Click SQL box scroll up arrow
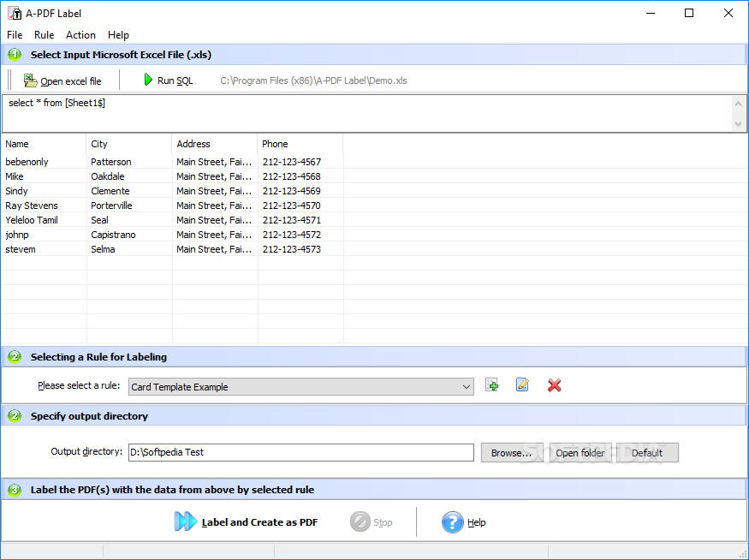 pyautogui.click(x=738, y=104)
